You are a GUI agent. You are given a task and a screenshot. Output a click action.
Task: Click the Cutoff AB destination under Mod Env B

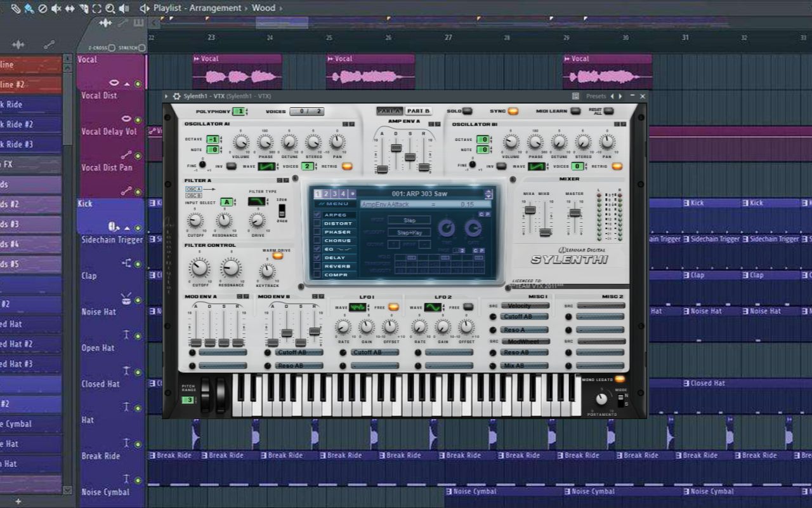(x=299, y=352)
